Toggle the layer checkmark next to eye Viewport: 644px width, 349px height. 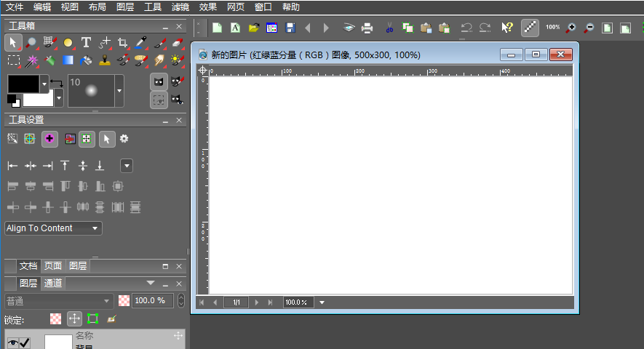pos(25,342)
